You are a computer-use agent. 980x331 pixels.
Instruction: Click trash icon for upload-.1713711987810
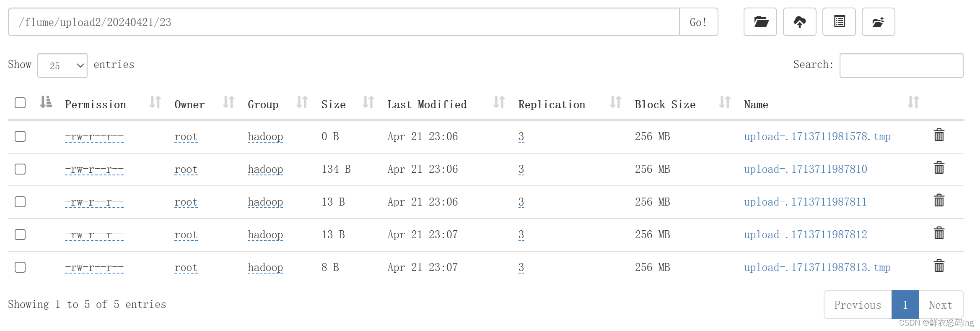[939, 168]
